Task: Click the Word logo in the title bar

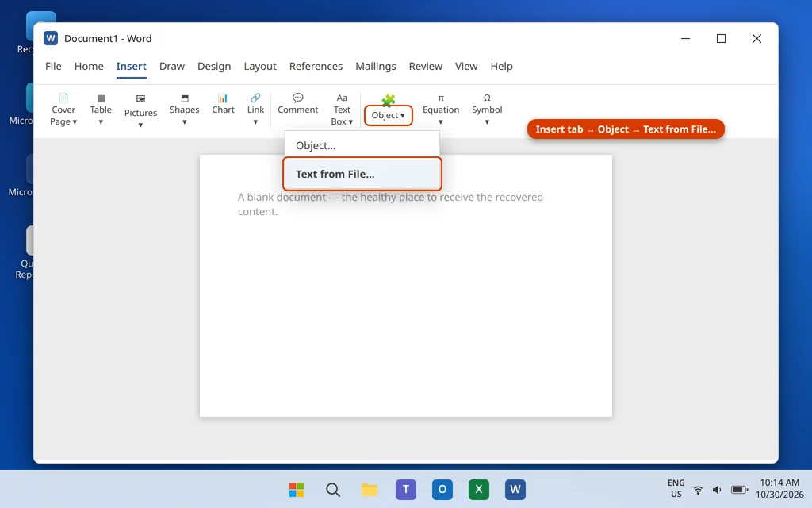Action: (x=51, y=38)
